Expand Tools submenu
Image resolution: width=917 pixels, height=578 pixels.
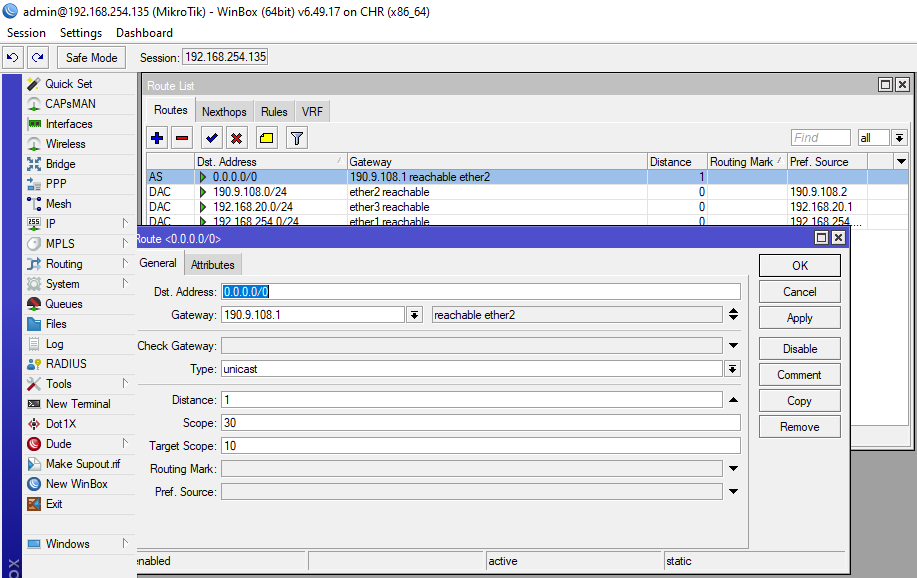[x=125, y=384]
